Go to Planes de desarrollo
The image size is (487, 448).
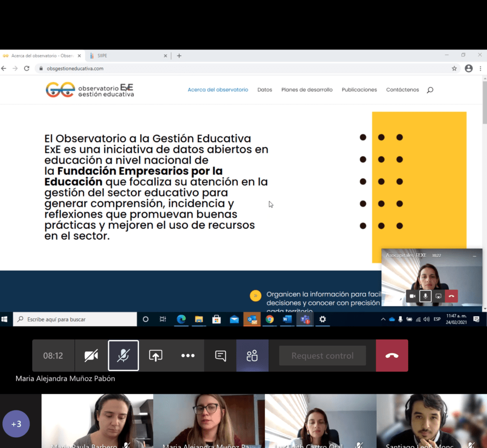pos(307,90)
